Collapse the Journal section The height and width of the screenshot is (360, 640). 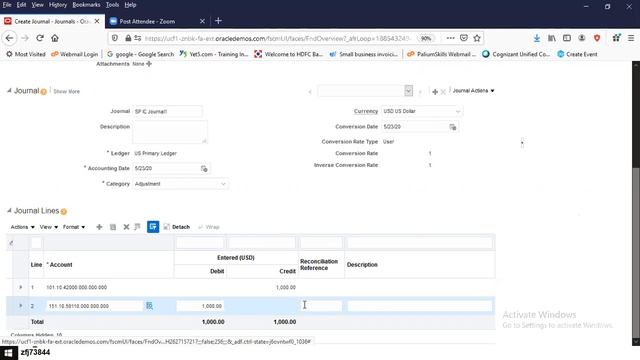(x=9, y=91)
